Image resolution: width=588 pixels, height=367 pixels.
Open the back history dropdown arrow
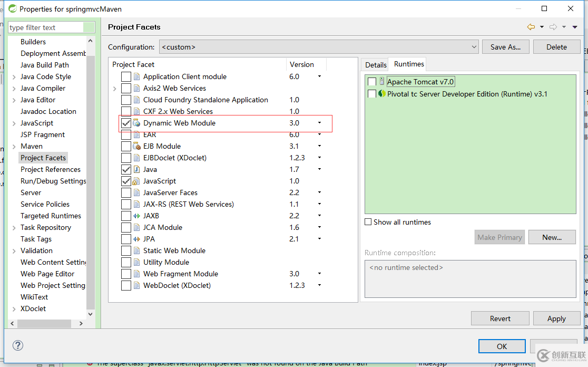click(x=542, y=27)
